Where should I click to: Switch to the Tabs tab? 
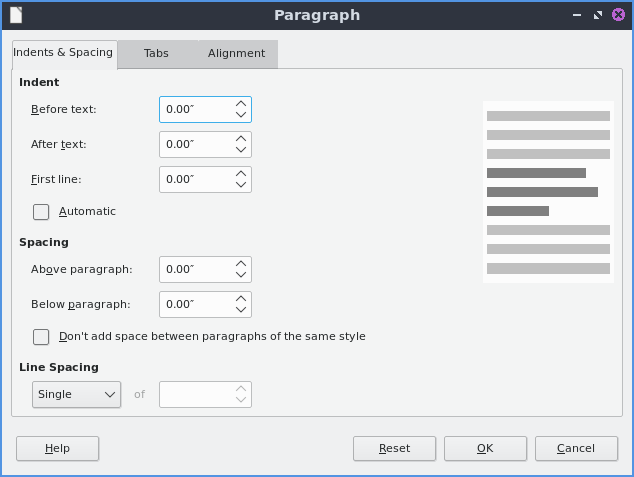[x=156, y=54]
